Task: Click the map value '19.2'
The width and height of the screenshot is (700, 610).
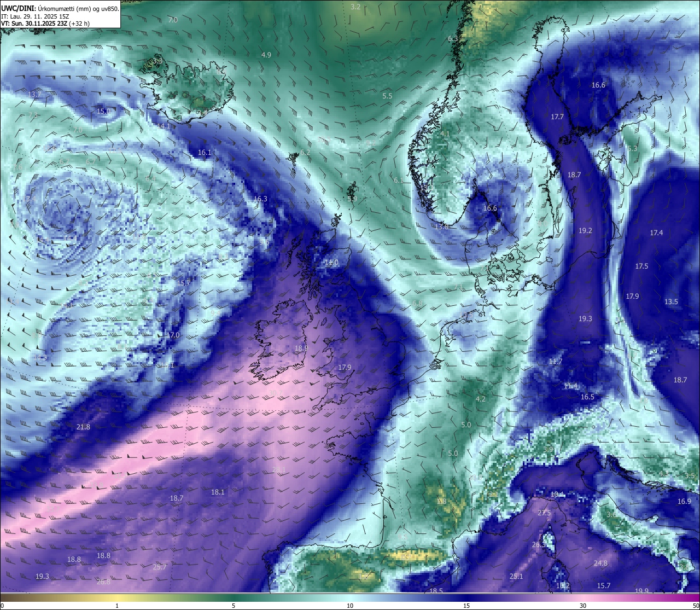Action: 585,230
